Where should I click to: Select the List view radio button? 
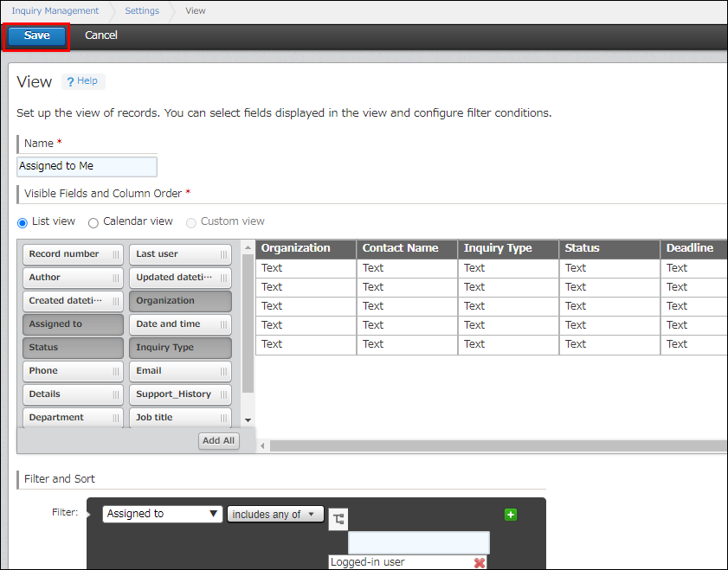point(22,222)
